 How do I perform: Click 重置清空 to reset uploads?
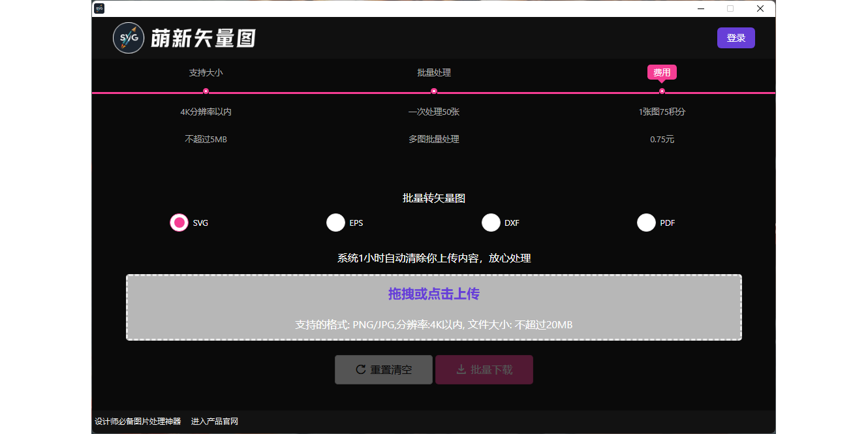383,369
